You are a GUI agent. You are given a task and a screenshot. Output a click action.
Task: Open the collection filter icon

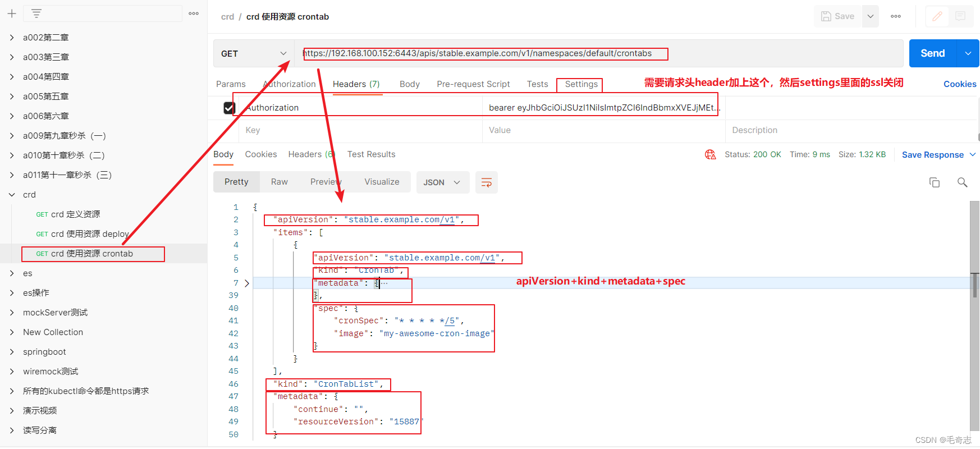(x=36, y=13)
